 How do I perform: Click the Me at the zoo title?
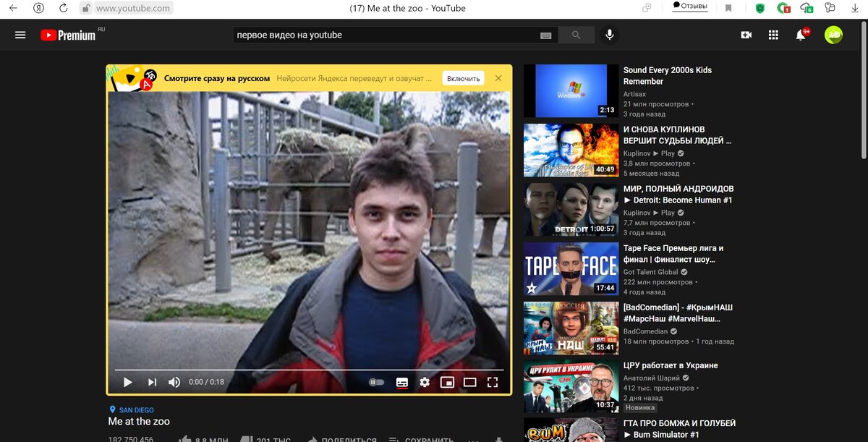(x=139, y=421)
